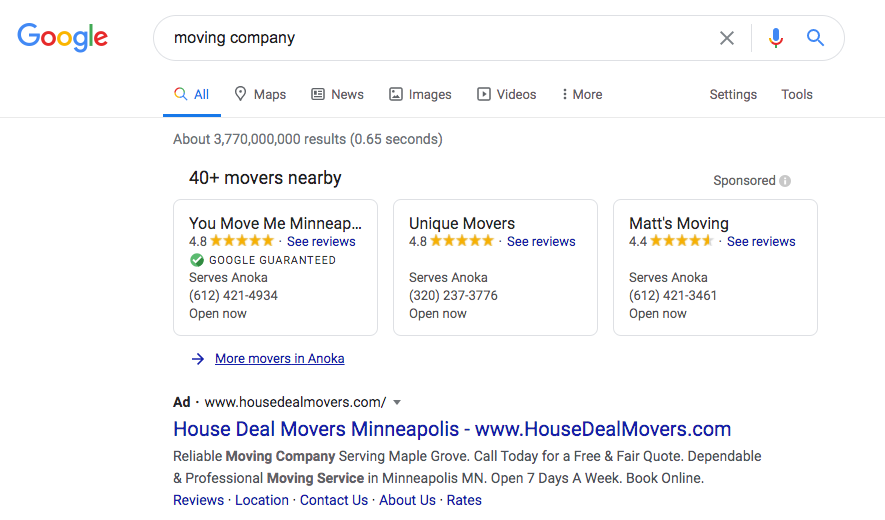Viewport: 885px width, 520px height.
Task: Click the Google Guaranteed green check badge
Action: point(196,260)
